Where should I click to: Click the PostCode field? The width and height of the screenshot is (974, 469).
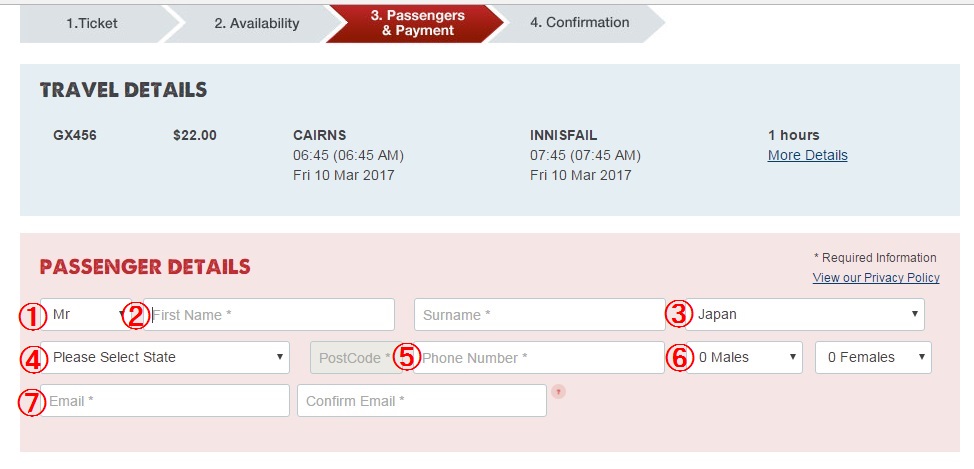[350, 357]
